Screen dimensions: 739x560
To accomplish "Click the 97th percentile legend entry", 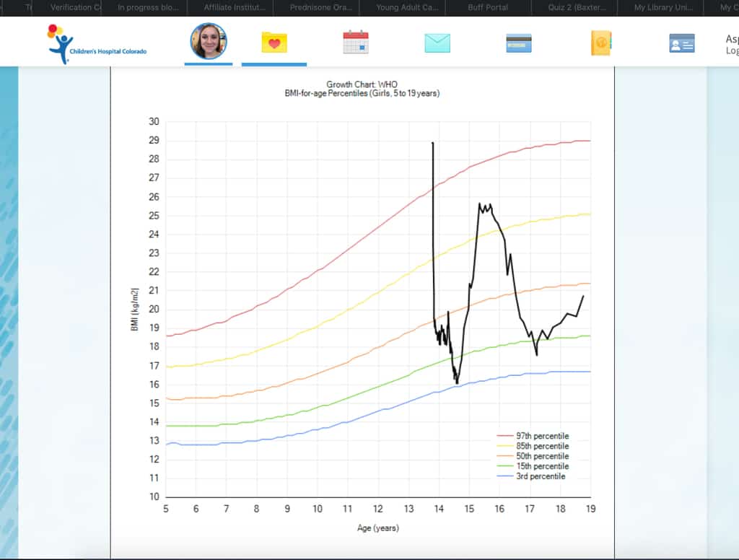I will tap(541, 436).
